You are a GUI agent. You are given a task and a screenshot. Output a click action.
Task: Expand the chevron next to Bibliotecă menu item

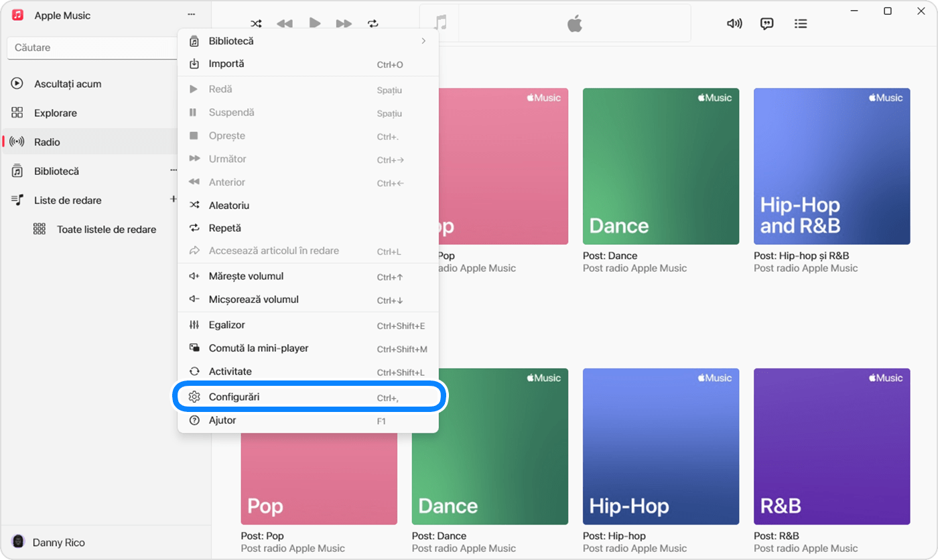click(423, 41)
